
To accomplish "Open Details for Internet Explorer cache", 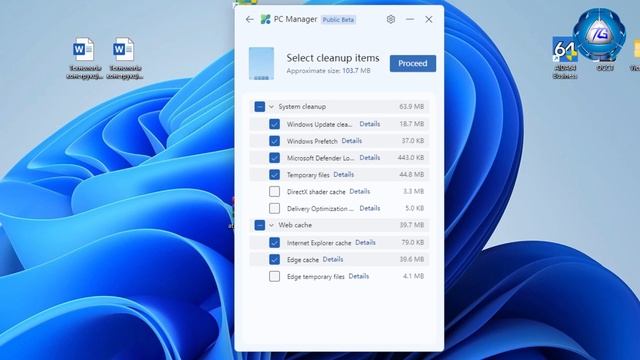I will point(365,242).
